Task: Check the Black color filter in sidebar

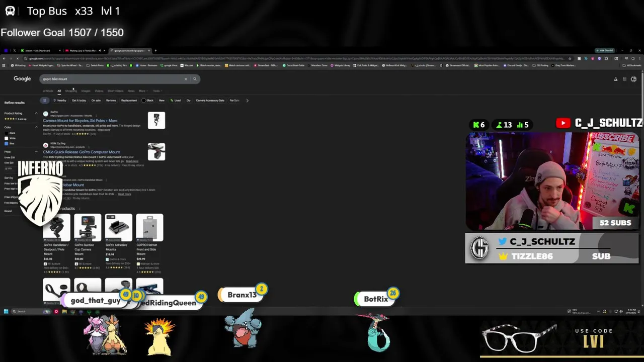Action: click(7, 133)
